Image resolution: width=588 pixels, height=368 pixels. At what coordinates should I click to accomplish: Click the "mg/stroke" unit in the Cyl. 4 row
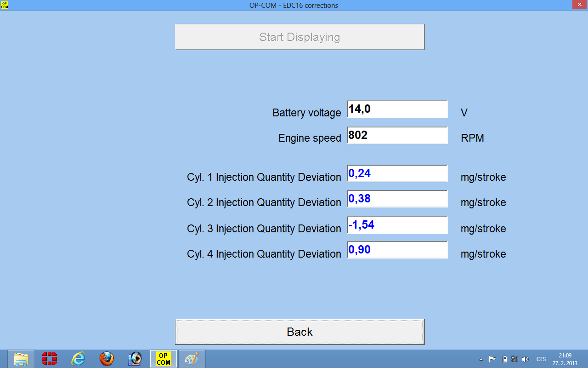coord(483,254)
